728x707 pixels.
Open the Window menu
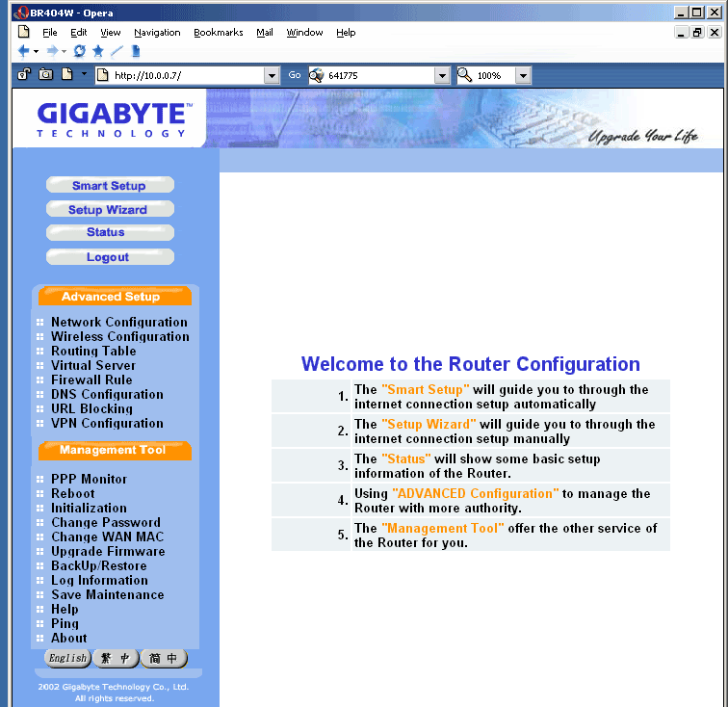304,33
